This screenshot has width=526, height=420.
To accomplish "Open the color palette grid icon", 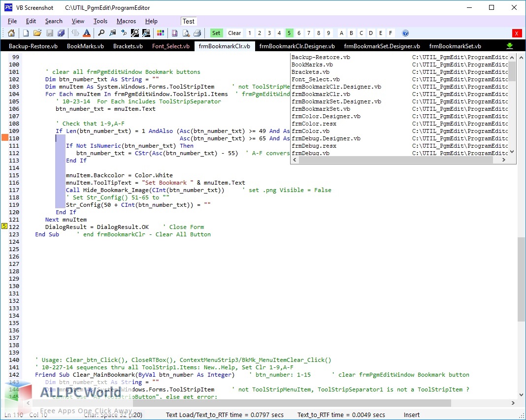I will [x=160, y=33].
